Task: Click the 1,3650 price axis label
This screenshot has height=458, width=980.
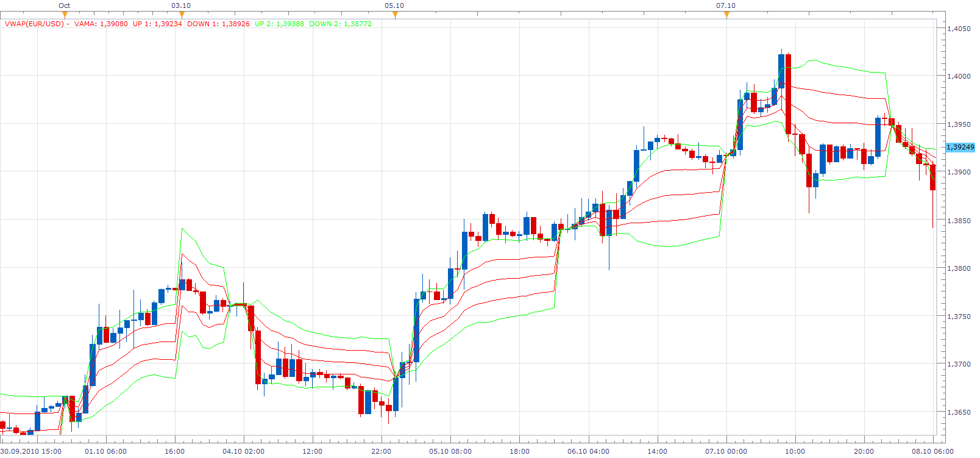Action: (x=959, y=412)
